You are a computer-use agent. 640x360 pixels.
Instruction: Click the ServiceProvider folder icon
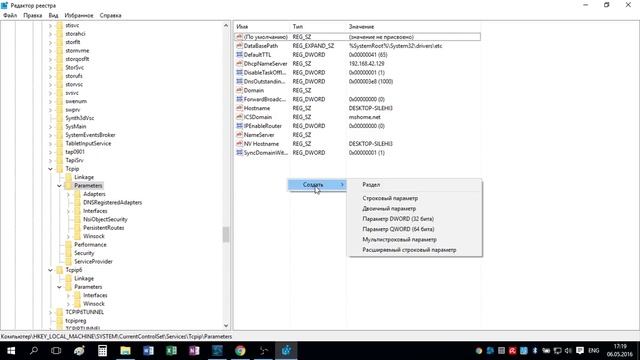click(x=68, y=262)
